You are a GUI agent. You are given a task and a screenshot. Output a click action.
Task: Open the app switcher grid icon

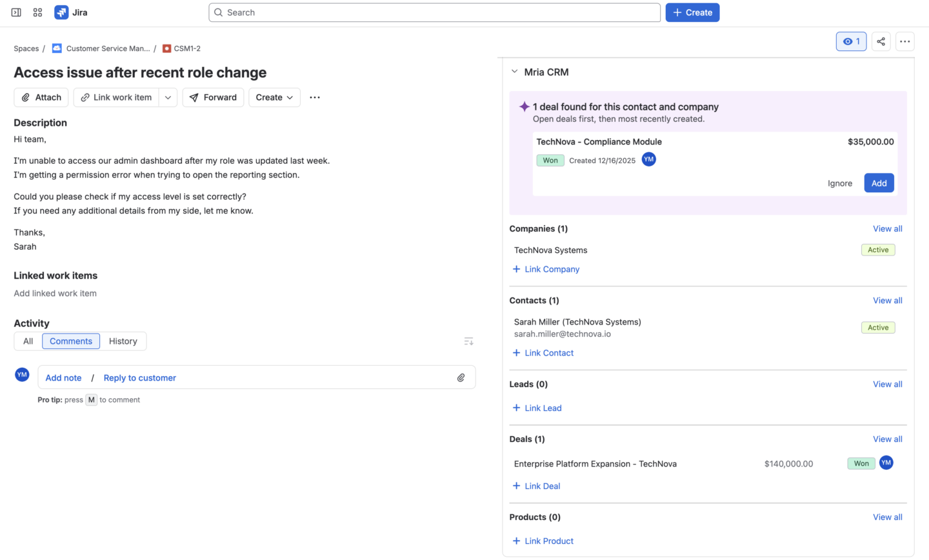[x=38, y=12]
